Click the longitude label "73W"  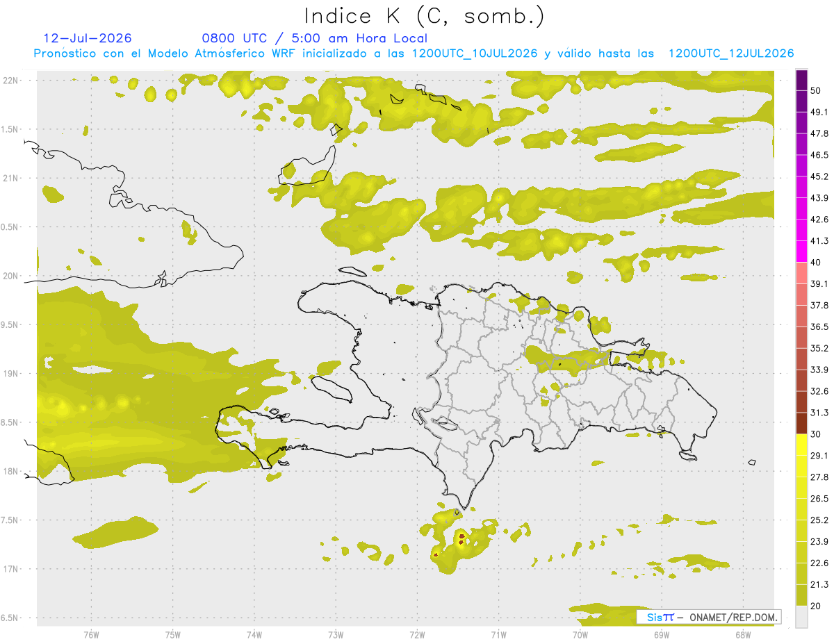click(x=336, y=635)
